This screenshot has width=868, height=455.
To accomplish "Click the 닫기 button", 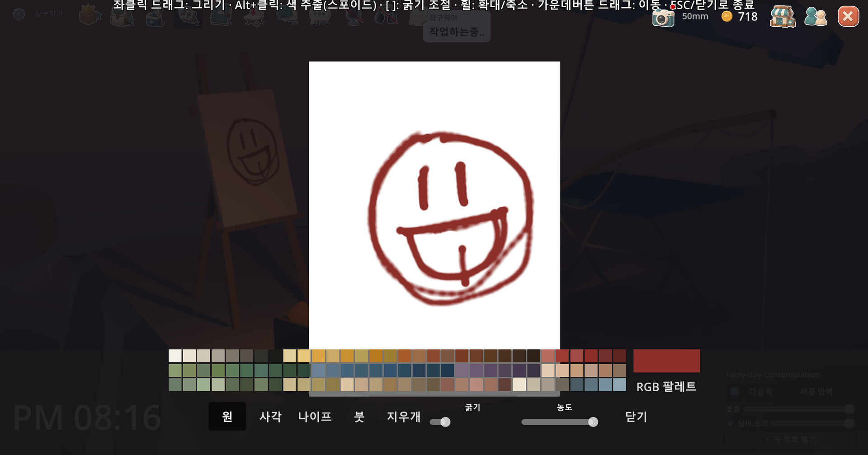I will tap(636, 417).
